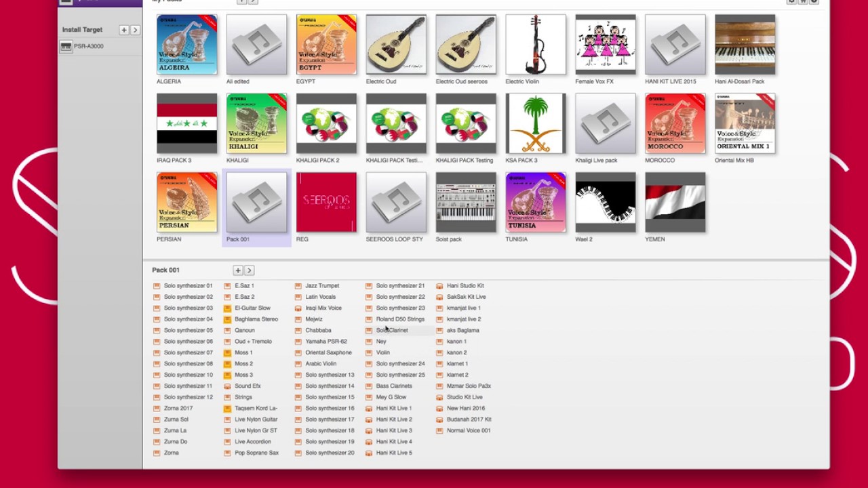
Task: Select the red REG pack icon
Action: click(x=326, y=202)
